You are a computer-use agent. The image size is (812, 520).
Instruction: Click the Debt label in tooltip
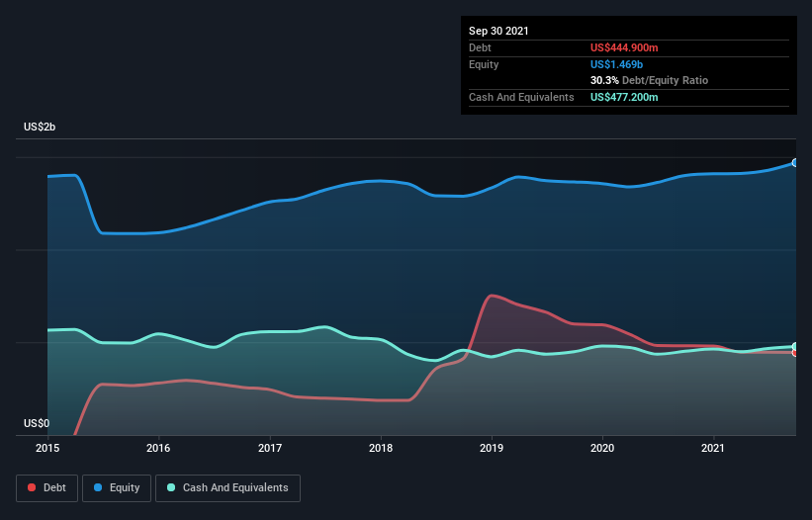(480, 47)
